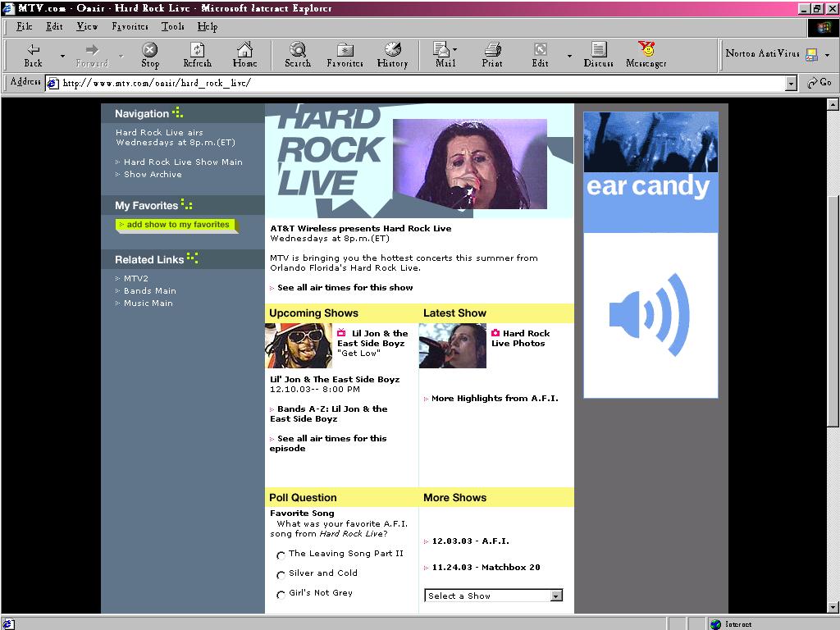Follow the MTV2 related link

pos(136,279)
